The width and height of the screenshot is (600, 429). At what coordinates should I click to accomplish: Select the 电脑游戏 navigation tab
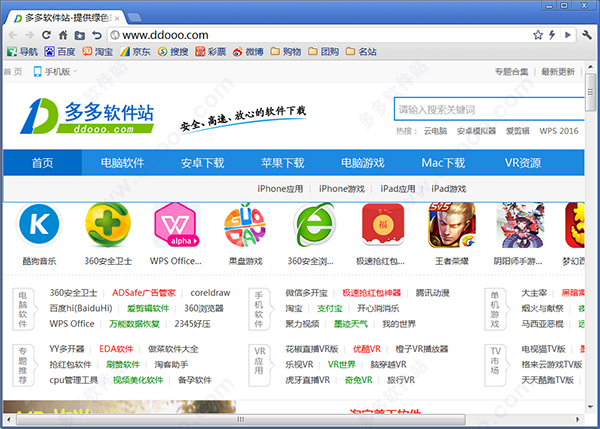point(363,163)
